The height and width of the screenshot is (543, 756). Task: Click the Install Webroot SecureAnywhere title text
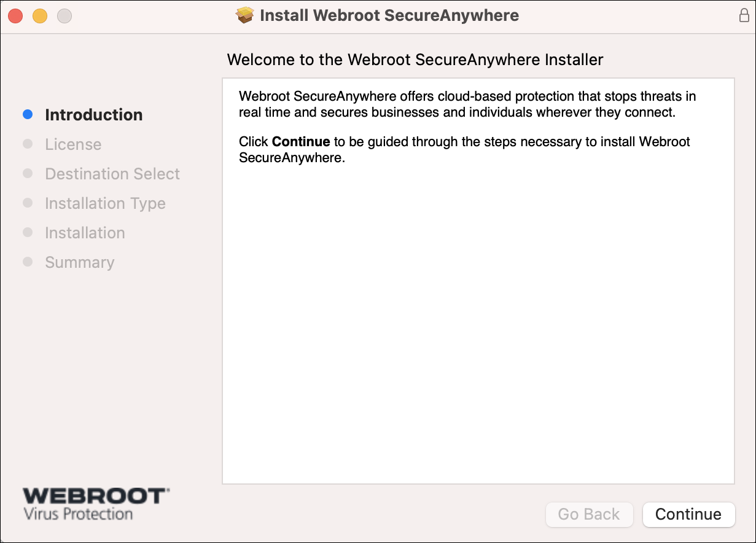(389, 15)
